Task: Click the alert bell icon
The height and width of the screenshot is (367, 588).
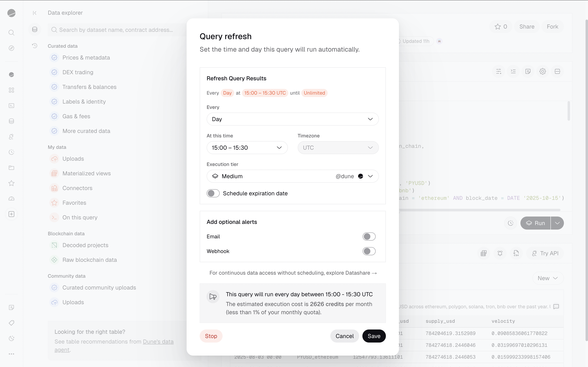Action: (x=500, y=253)
